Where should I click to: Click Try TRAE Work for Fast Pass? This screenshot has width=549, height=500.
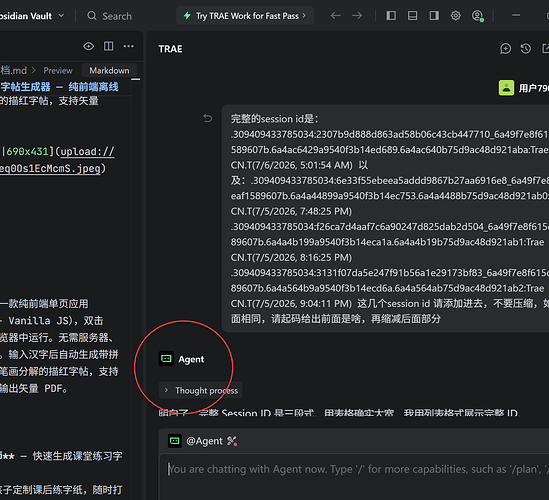pyautogui.click(x=245, y=16)
